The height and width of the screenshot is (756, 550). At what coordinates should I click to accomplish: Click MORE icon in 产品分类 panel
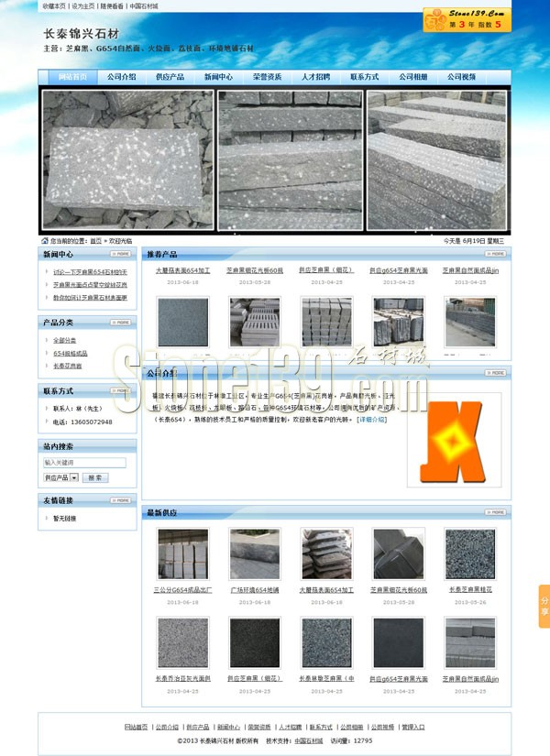[121, 323]
